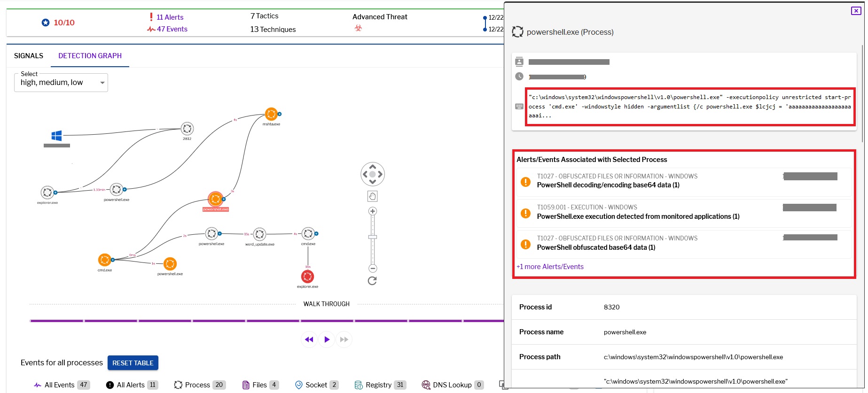The width and height of the screenshot is (868, 393).
Task: Open the severity Select dropdown
Action: 61,83
